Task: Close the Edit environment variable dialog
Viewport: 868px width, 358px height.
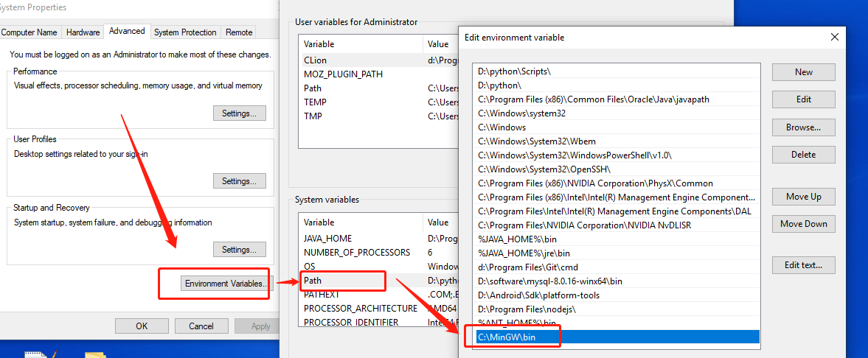Action: pyautogui.click(x=835, y=37)
